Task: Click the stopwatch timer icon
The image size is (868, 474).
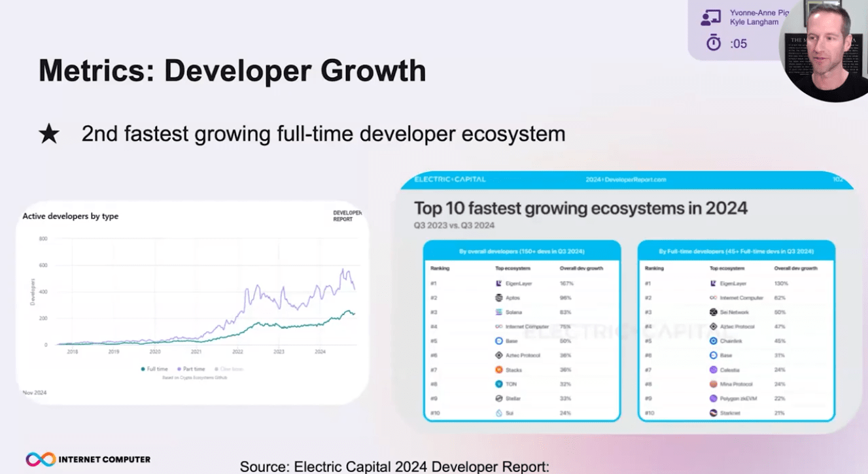Action: tap(714, 43)
